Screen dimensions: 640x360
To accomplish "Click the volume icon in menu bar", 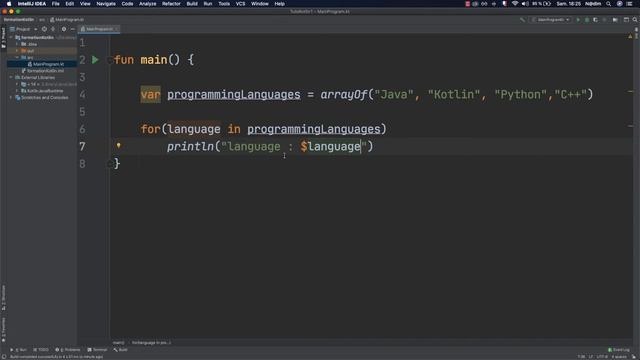I will click(525, 4).
